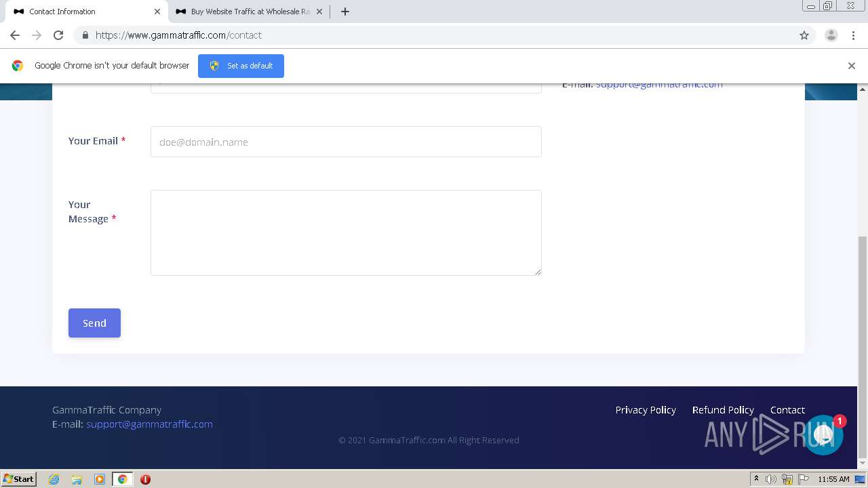This screenshot has width=868, height=488.
Task: Open a new tab with plus icon
Action: pos(344,12)
